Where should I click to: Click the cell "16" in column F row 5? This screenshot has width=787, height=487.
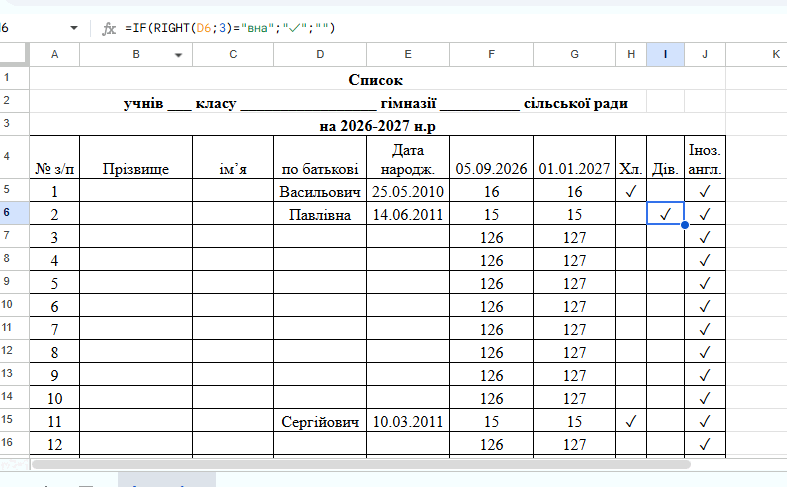491,191
